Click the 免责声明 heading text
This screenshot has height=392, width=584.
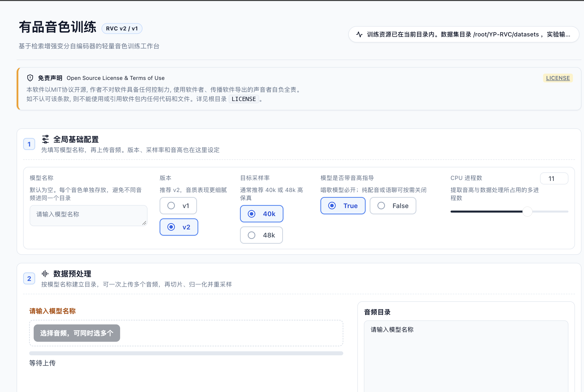[x=50, y=78]
